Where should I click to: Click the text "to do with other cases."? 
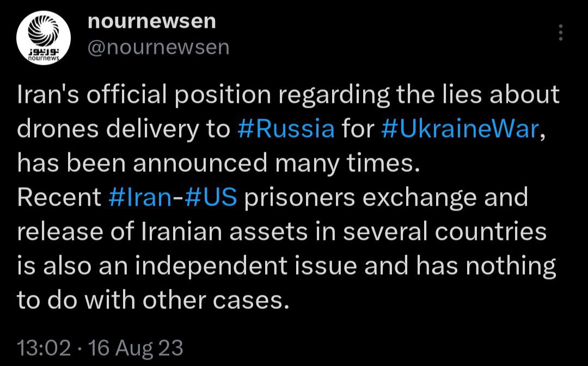[x=154, y=300]
